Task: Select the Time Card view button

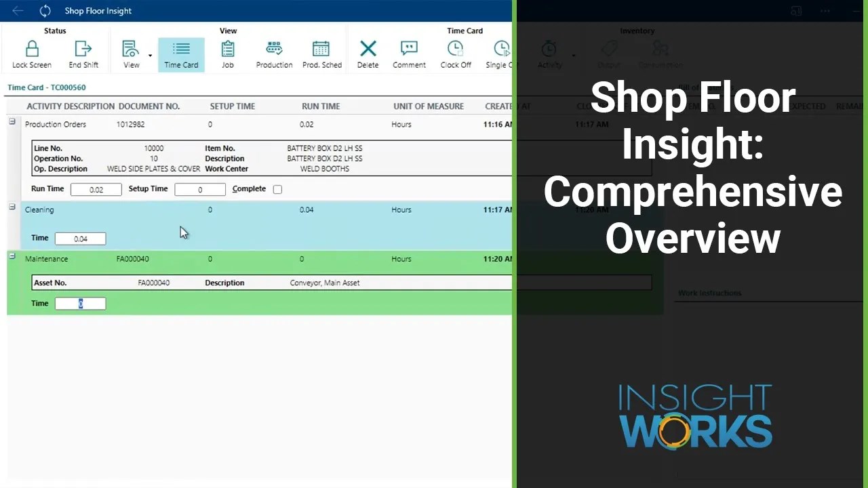Action: click(x=181, y=55)
